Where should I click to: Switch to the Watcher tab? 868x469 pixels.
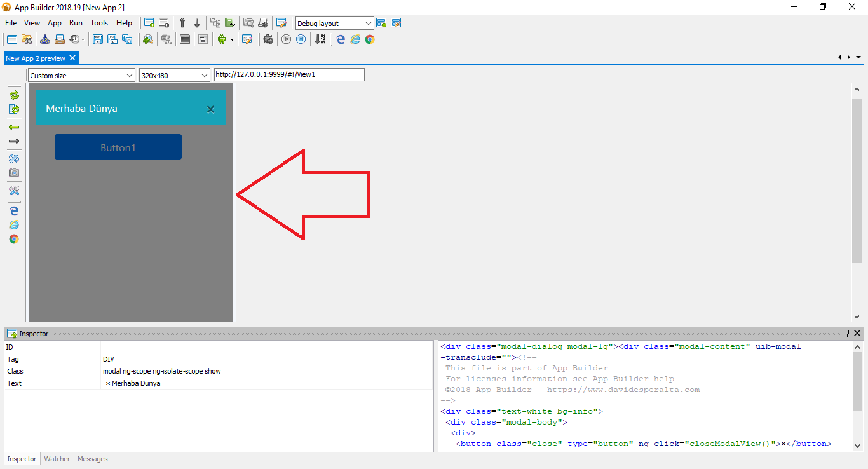point(57,458)
